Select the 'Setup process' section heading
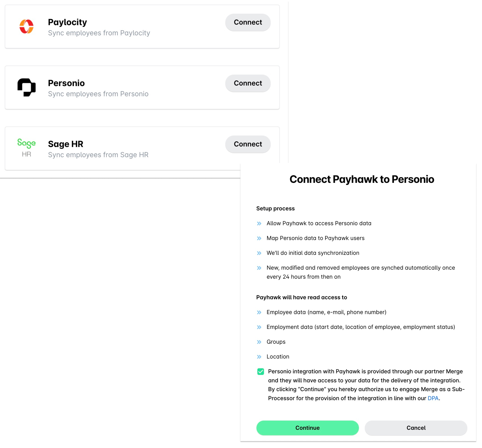 point(275,208)
